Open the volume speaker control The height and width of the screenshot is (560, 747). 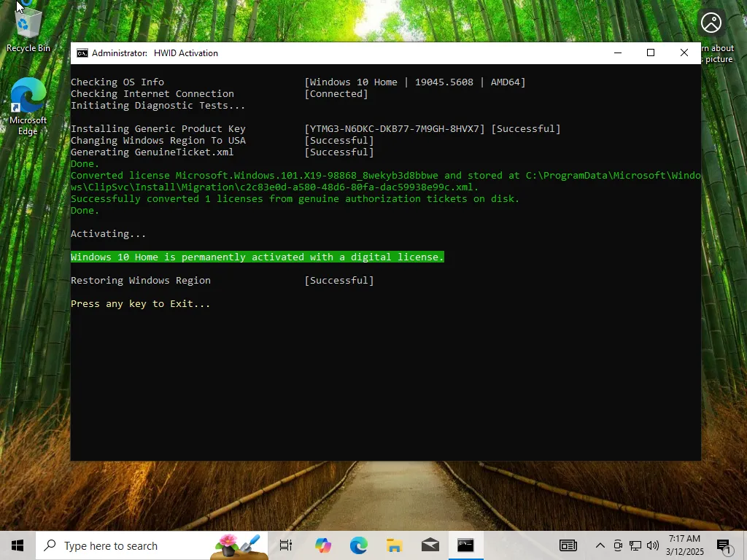(653, 545)
